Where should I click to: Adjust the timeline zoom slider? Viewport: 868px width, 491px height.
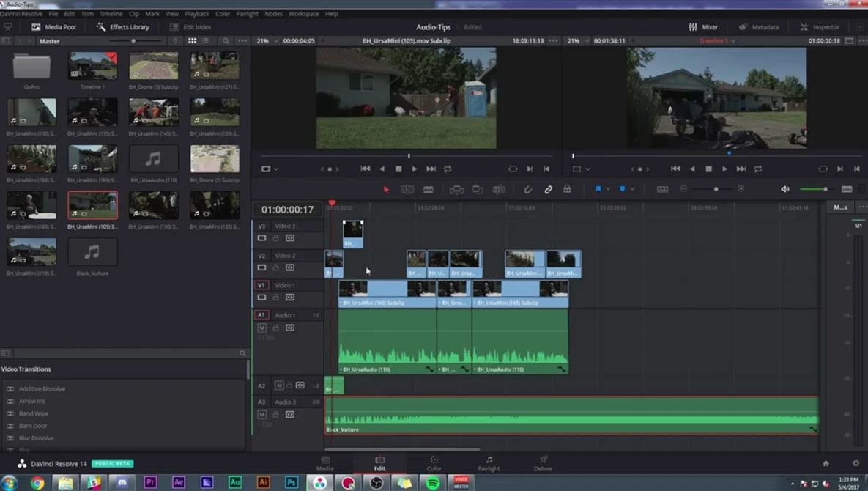716,189
